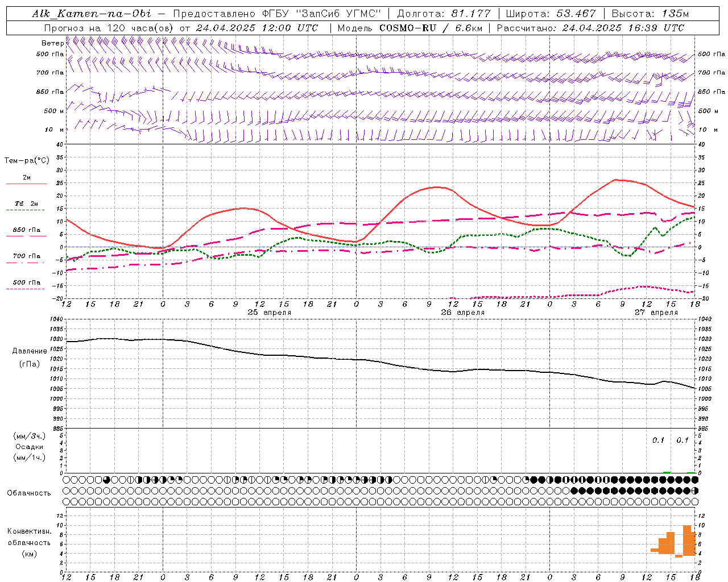Click the 26 апреля date label
The image size is (728, 582).
pos(462,313)
